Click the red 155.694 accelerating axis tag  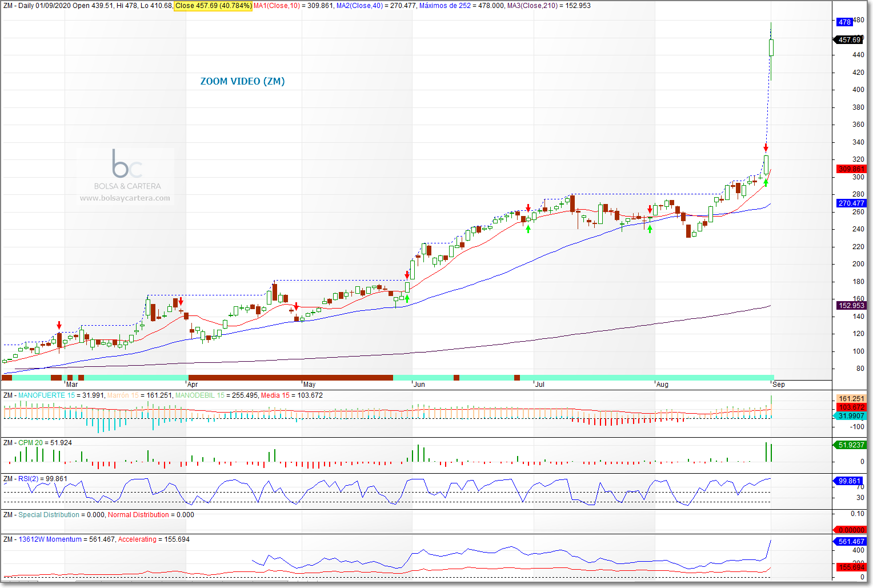point(851,567)
